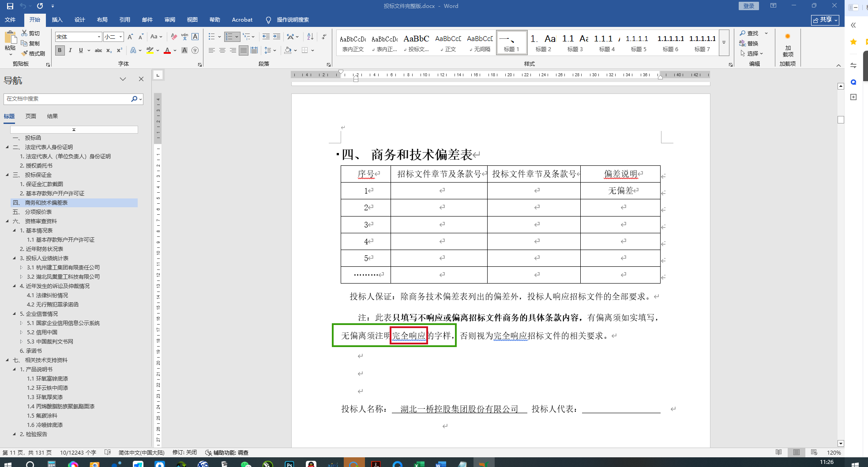
Task: Switch to the 引用 (References) tab
Action: click(x=125, y=20)
